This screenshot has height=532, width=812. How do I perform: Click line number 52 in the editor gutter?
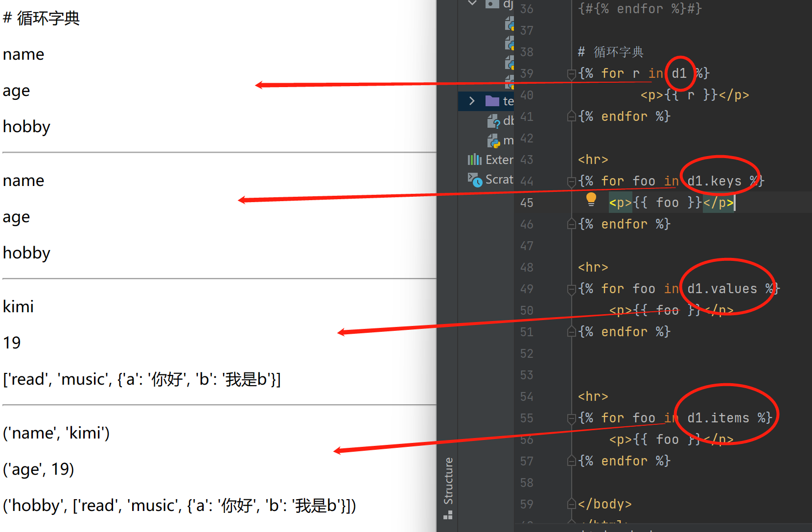click(527, 353)
